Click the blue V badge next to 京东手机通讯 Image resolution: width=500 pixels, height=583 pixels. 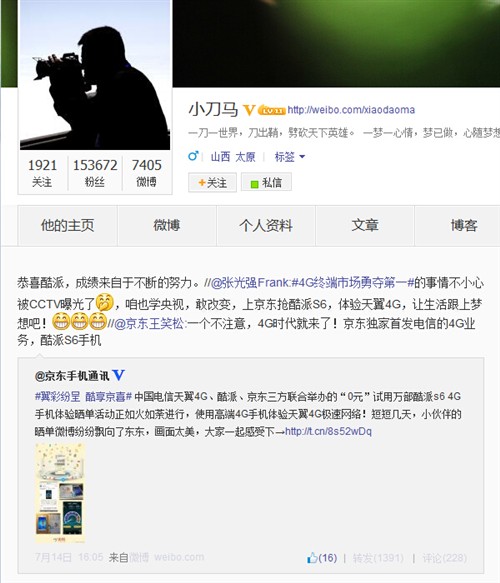coord(118,375)
